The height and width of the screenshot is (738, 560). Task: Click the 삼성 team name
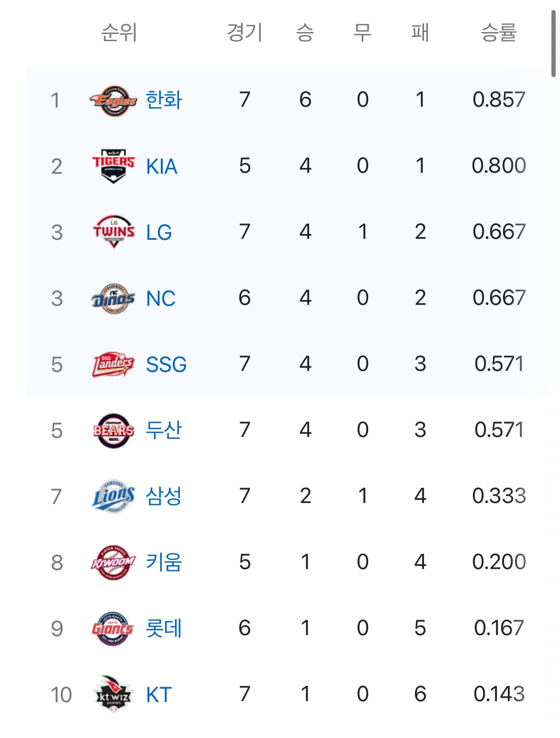pos(164,496)
